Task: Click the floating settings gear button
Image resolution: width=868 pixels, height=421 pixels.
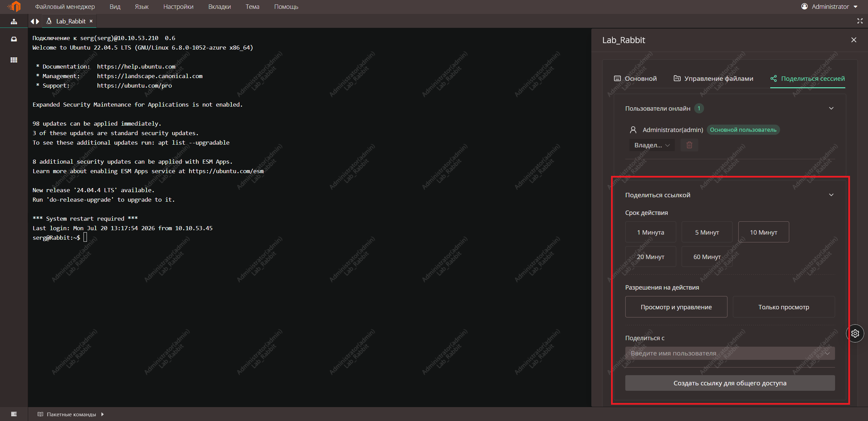Action: tap(855, 333)
